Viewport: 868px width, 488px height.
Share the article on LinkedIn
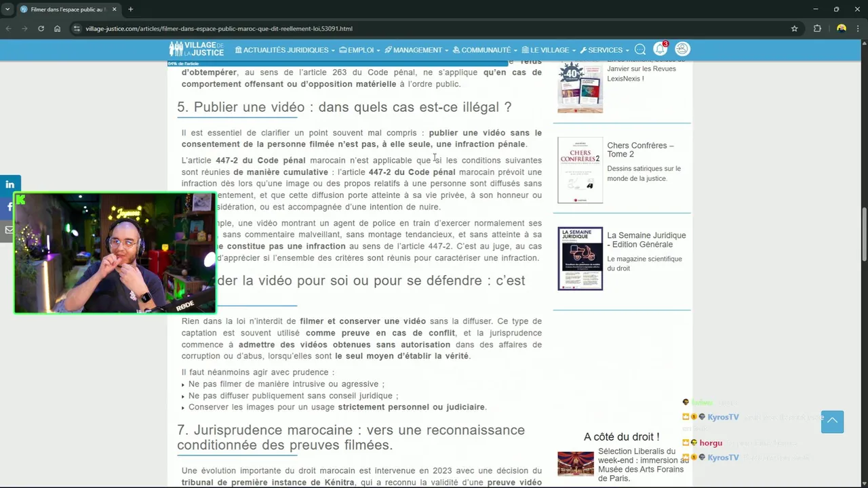click(x=10, y=184)
